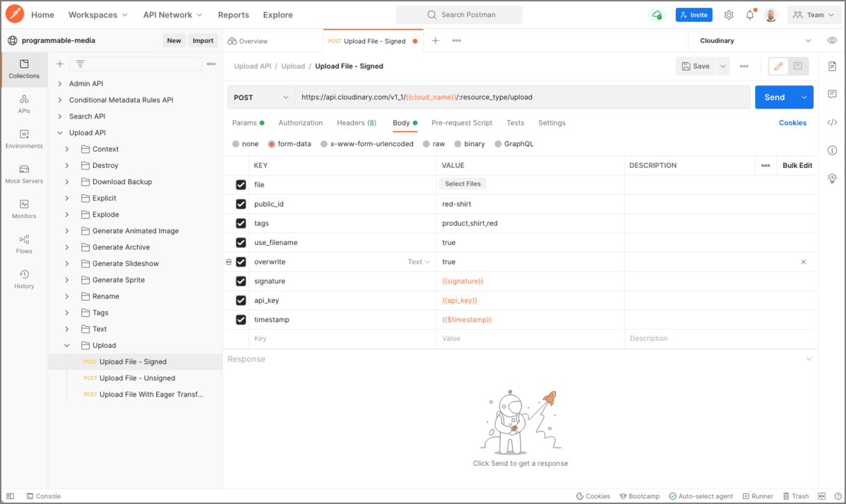846x504 pixels.
Task: Uncheck the public_id parameter checkbox
Action: 241,204
